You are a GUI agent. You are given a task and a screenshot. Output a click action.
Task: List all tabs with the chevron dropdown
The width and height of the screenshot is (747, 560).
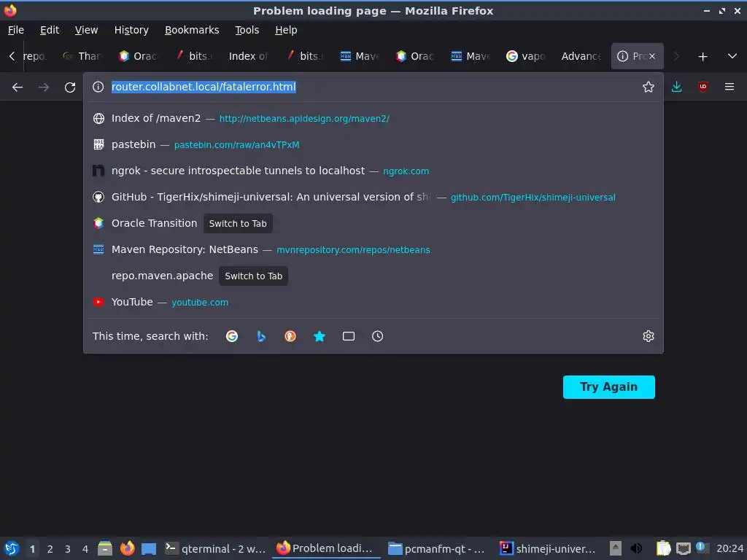click(732, 56)
